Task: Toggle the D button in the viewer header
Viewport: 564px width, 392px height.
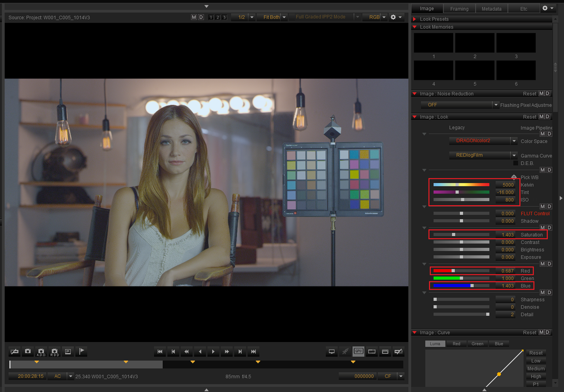Action: point(201,17)
